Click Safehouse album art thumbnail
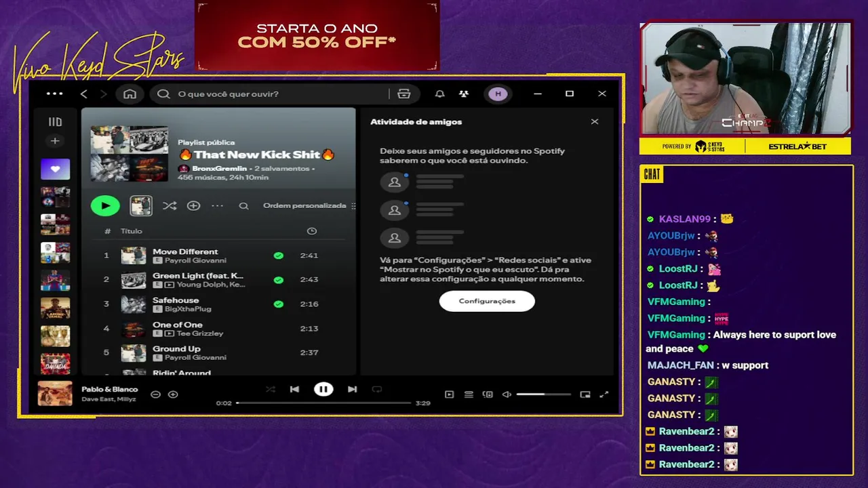 click(134, 304)
